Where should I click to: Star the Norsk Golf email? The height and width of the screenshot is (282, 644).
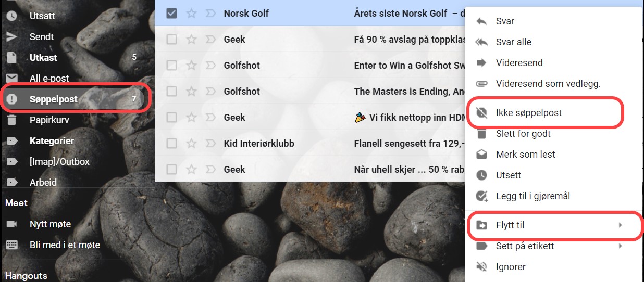click(x=192, y=13)
